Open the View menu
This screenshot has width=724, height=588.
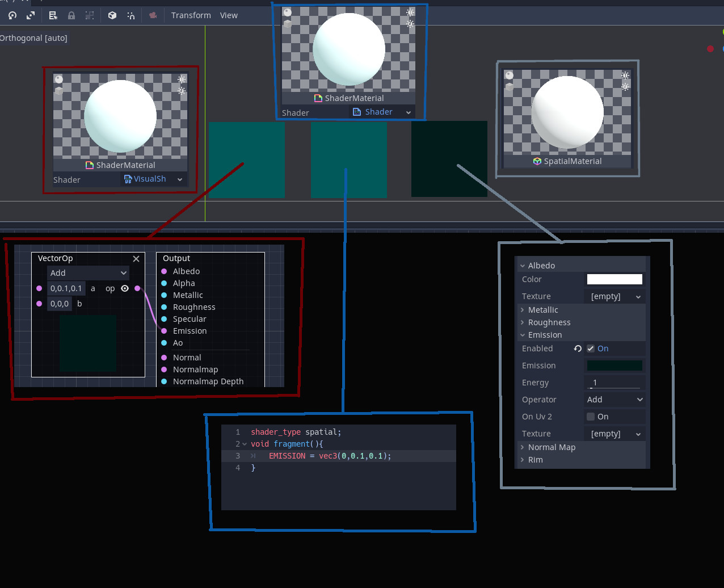(x=229, y=15)
